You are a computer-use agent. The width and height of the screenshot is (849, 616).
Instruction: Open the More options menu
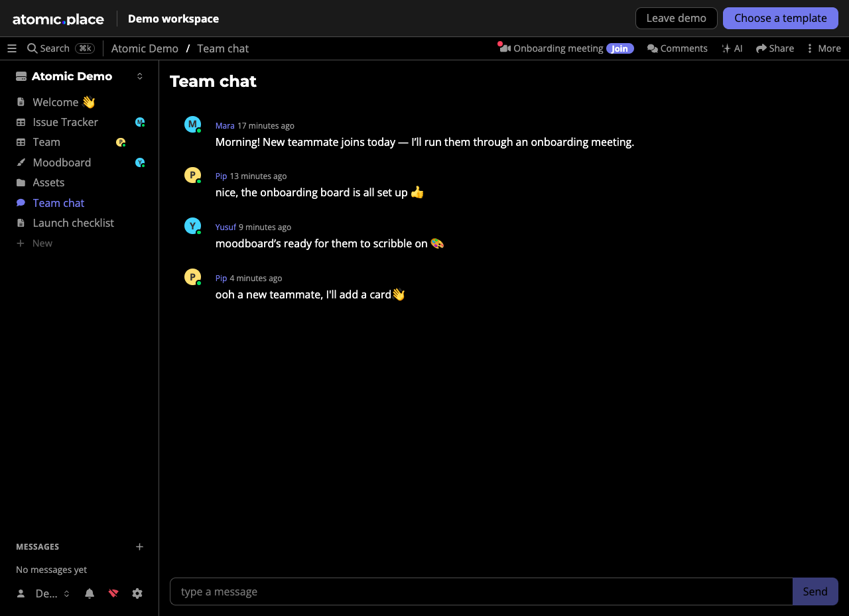pos(824,48)
